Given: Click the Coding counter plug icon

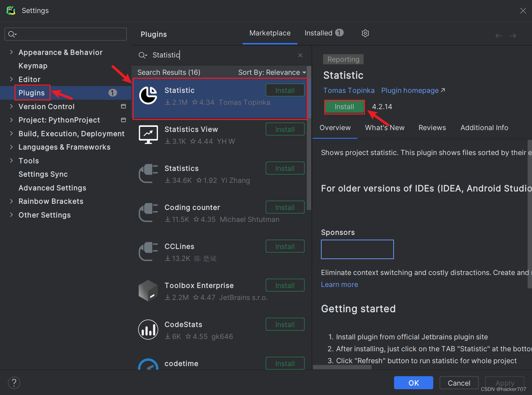Looking at the screenshot, I should click(148, 212).
